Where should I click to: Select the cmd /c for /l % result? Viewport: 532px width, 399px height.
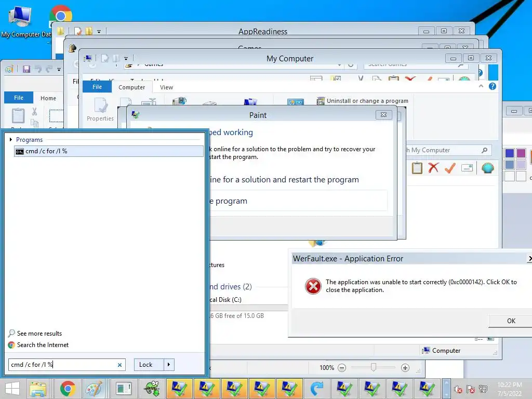tap(109, 151)
